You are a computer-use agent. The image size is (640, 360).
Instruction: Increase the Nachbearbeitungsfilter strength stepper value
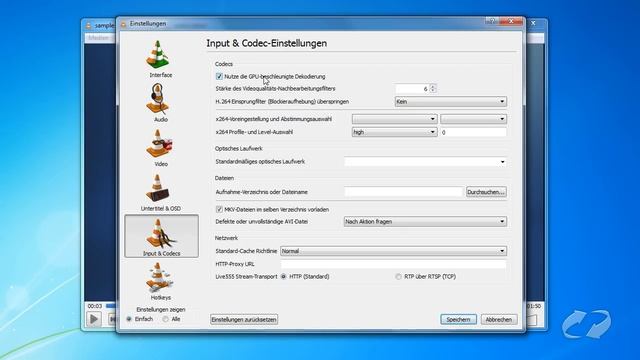click(433, 86)
